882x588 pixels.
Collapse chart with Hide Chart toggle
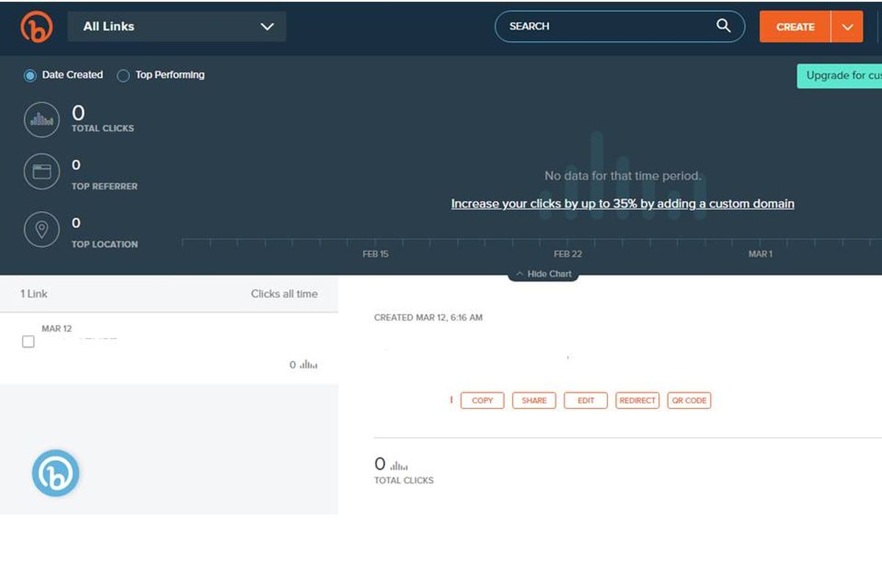click(543, 274)
